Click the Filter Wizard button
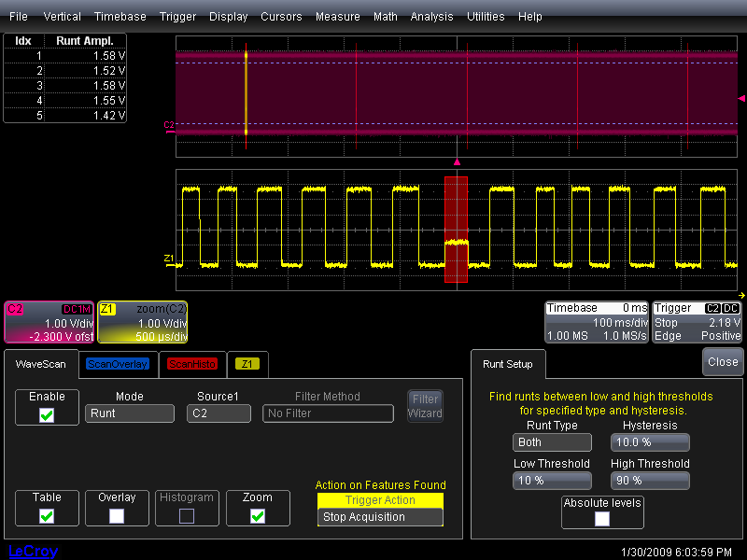 [425, 407]
